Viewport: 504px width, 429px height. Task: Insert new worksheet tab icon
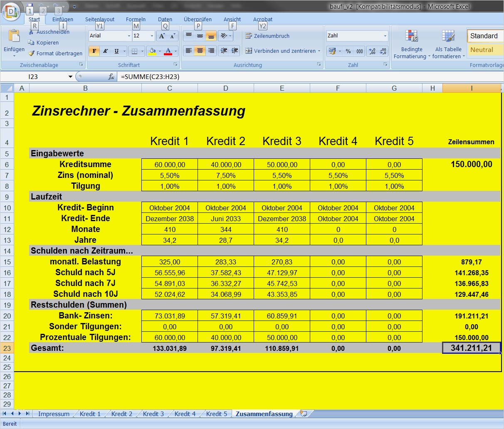[304, 414]
